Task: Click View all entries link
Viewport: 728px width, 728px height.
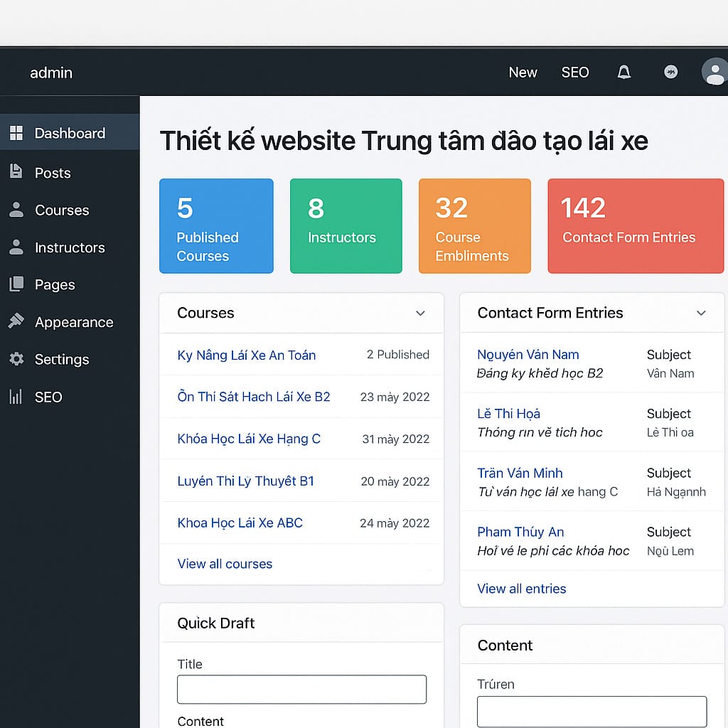Action: (521, 589)
